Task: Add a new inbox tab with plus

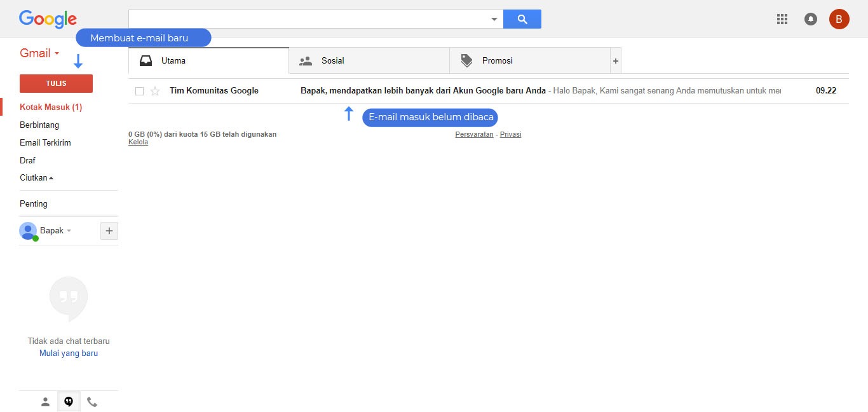Action: 615,61
